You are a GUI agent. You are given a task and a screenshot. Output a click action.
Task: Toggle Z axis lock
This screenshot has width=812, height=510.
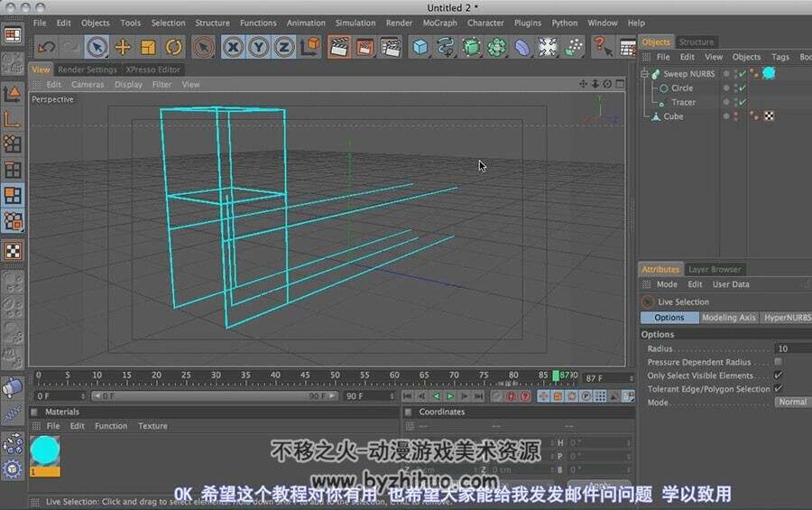[284, 47]
